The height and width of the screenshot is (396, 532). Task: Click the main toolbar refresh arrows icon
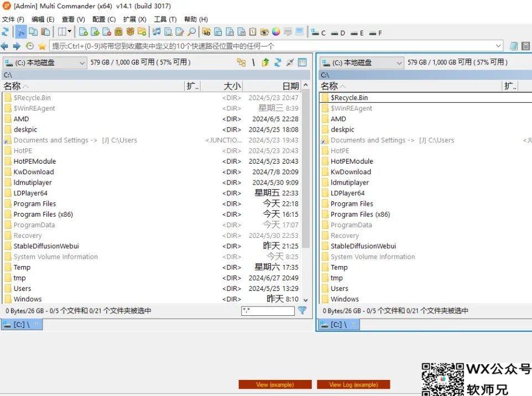[x=5, y=32]
